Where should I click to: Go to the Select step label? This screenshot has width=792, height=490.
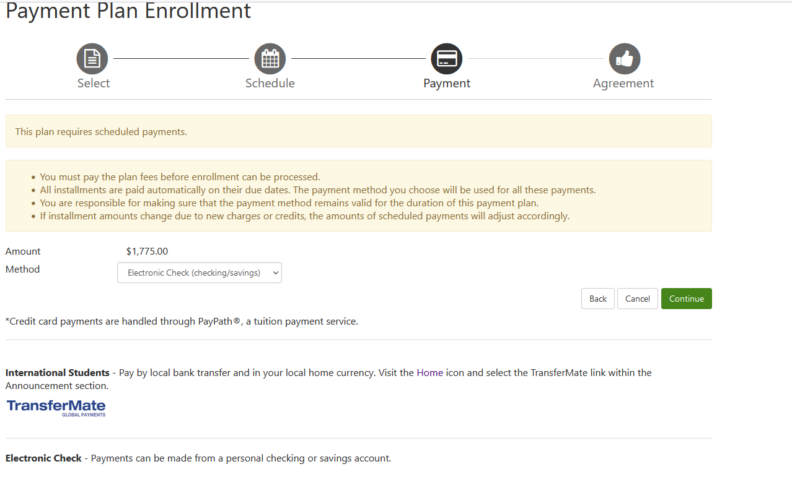tap(93, 83)
